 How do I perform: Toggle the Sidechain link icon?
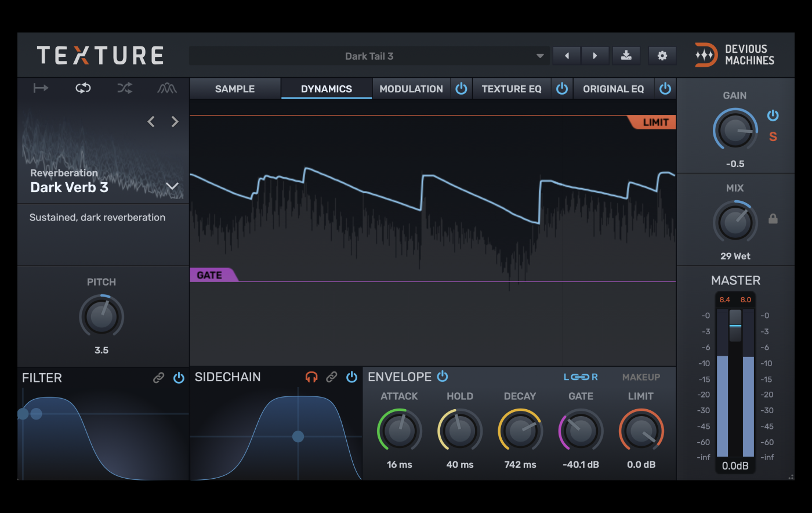(x=332, y=377)
